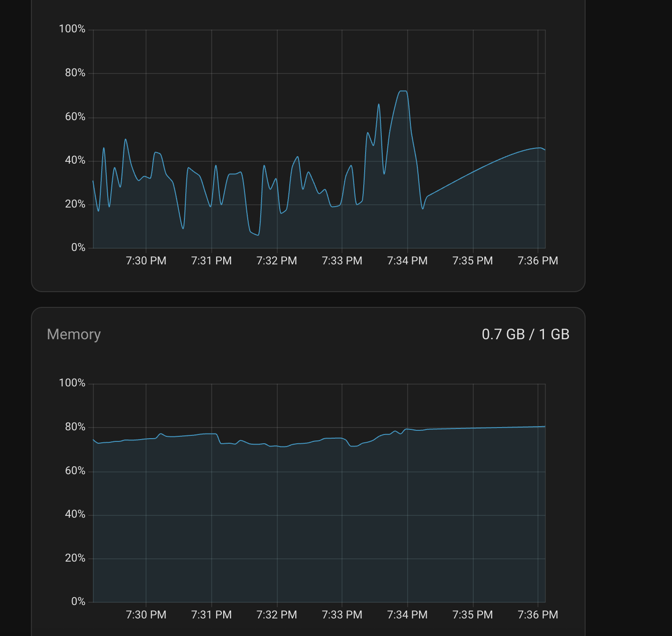Click the Memory card title

tap(74, 334)
